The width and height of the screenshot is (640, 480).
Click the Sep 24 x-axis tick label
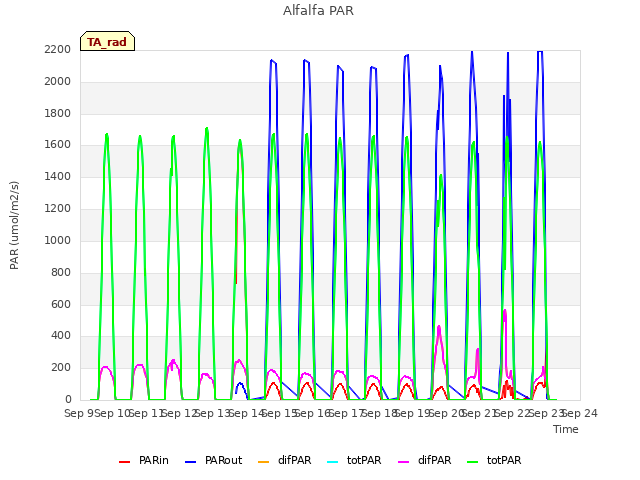coord(580,413)
